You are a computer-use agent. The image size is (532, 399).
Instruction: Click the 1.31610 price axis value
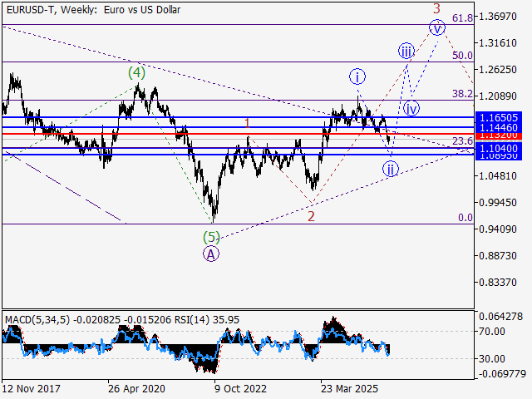point(497,43)
